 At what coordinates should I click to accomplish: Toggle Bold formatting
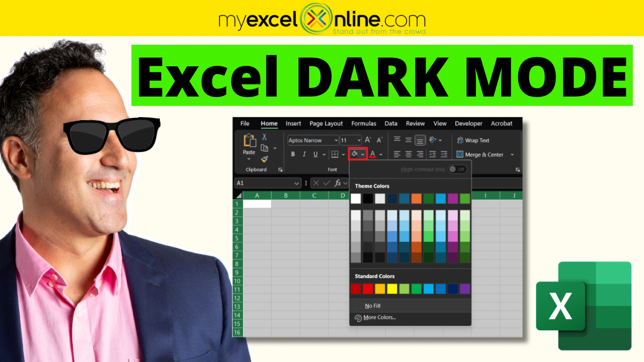[293, 154]
